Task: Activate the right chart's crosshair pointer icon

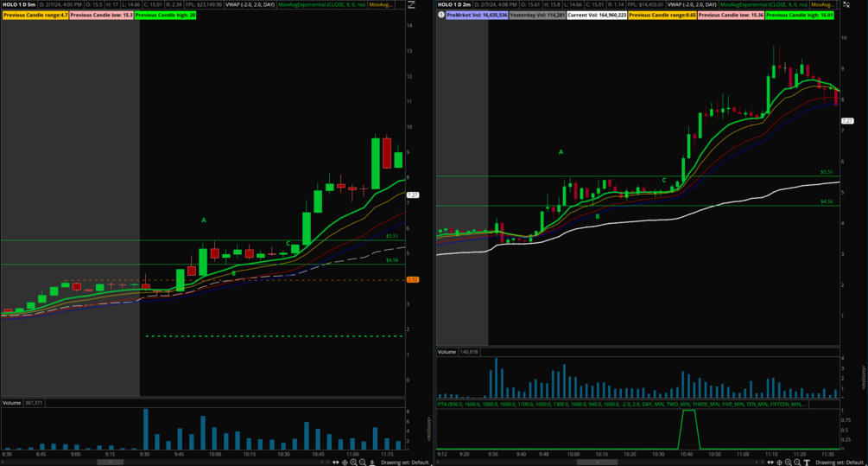Action: 779,463
